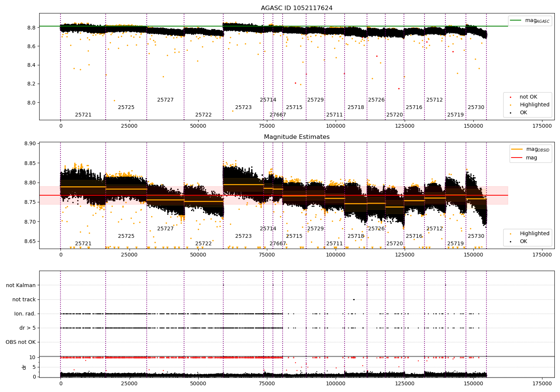Select obsid label 25719 in Magnitude Estimates plot
Image resolution: width=560 pixels, height=392 pixels.
click(455, 244)
